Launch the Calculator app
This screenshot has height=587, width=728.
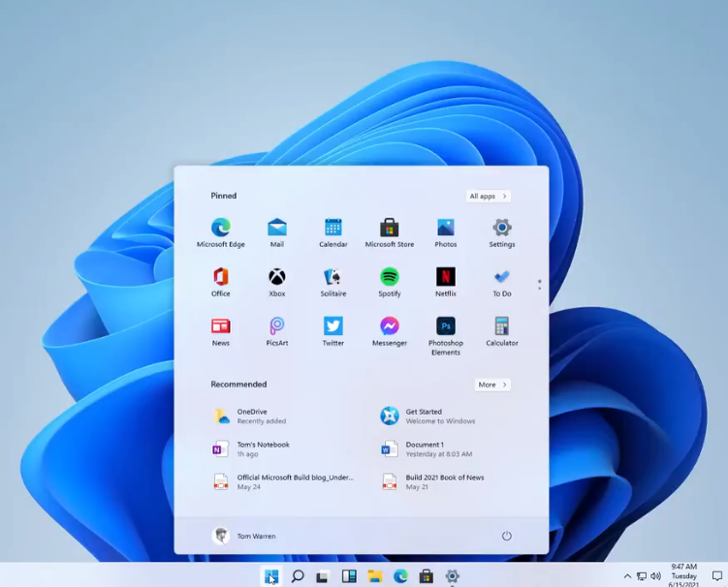[x=502, y=332]
